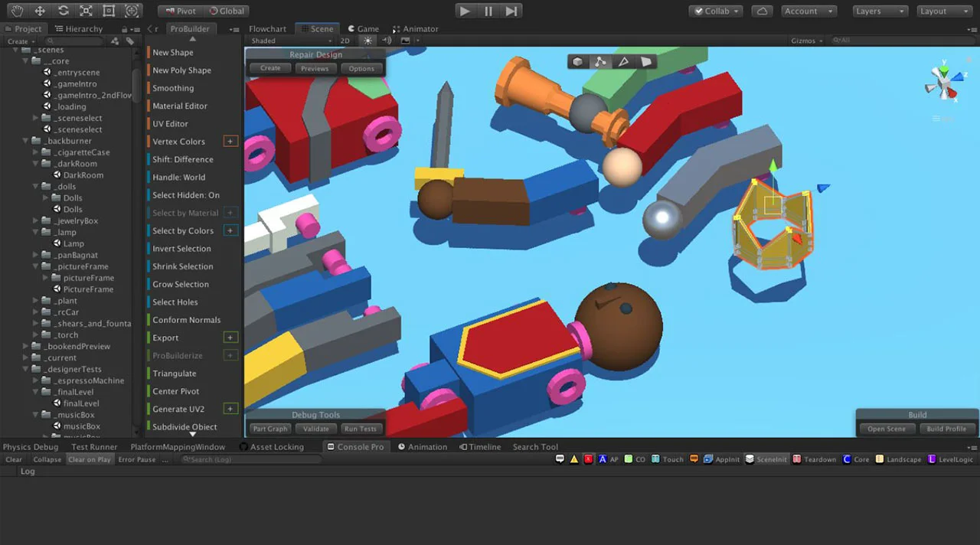Image resolution: width=980 pixels, height=545 pixels.
Task: Select the Scale tool
Action: (86, 11)
